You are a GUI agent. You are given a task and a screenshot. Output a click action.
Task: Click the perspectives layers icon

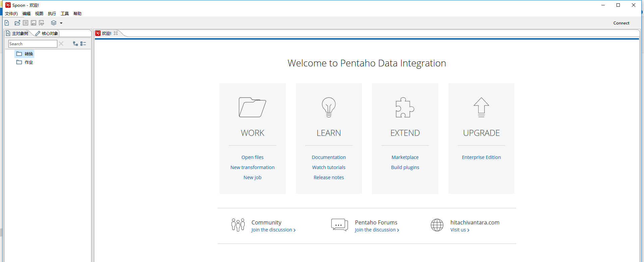tap(54, 23)
